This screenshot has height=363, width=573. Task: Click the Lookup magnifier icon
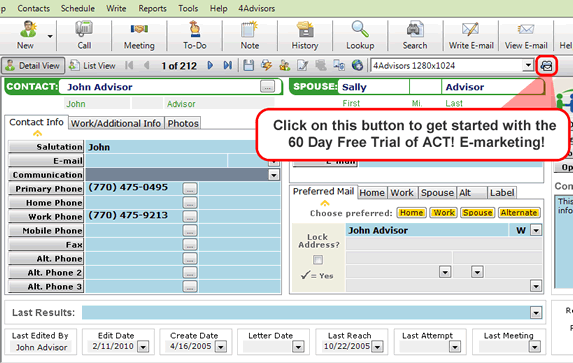[360, 29]
